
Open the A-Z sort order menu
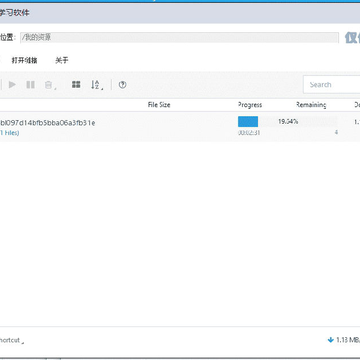click(97, 85)
